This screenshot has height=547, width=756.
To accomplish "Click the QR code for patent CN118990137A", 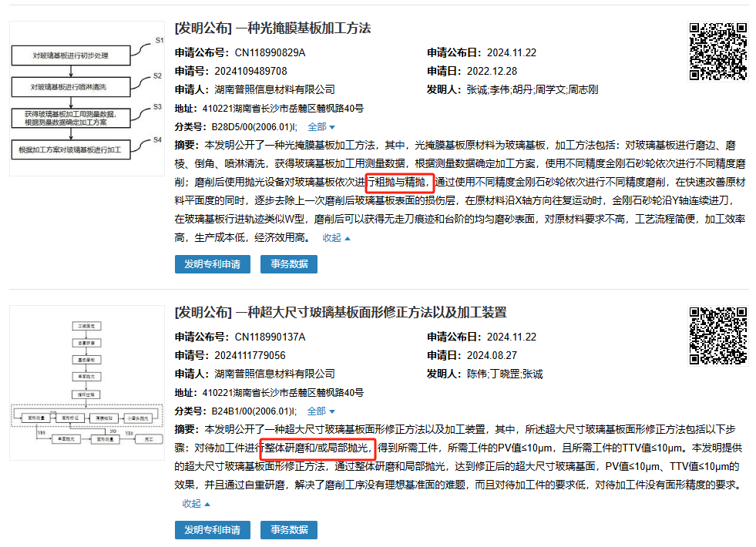I will (x=717, y=335).
